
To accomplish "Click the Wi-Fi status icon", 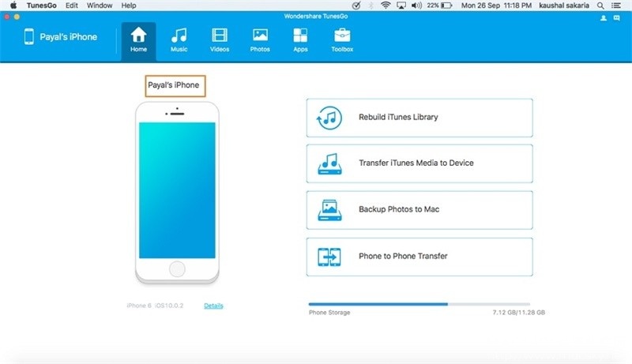I will pos(386,6).
